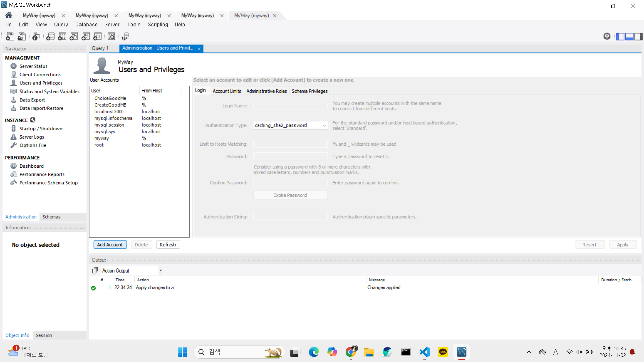Click the create new table icon
Image resolution: width=644 pixels, height=362 pixels.
(x=62, y=36)
